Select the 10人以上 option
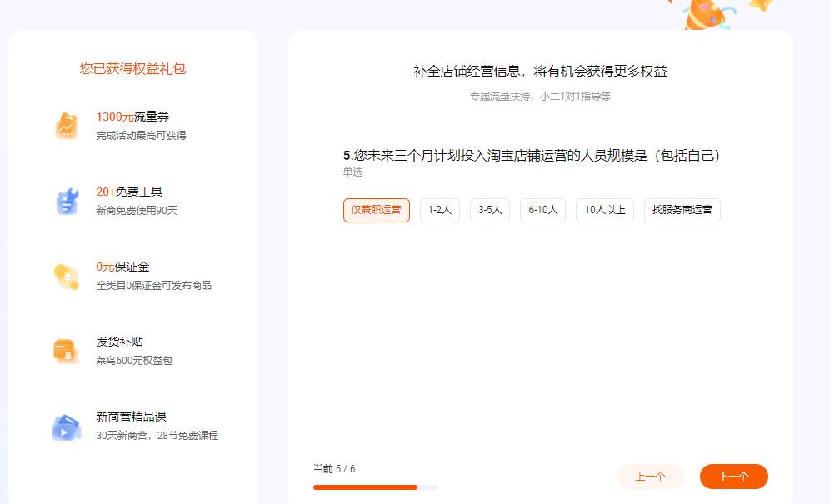 click(x=604, y=210)
